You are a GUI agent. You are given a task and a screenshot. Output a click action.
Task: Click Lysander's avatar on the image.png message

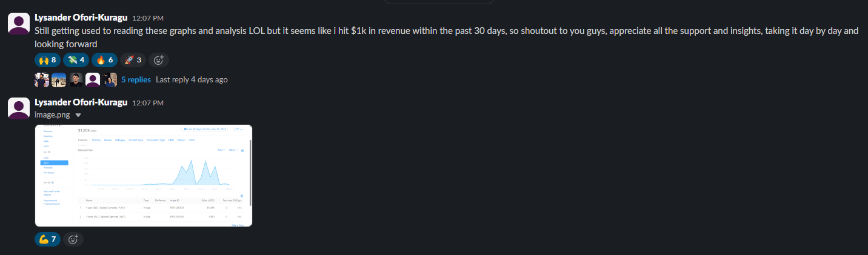tap(18, 108)
